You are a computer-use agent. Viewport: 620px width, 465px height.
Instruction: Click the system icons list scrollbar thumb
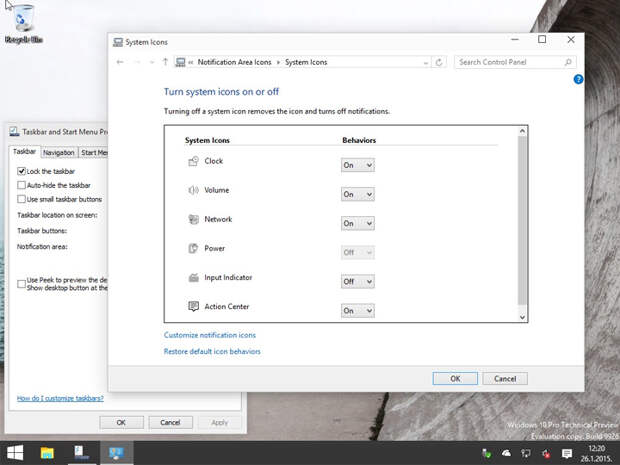point(522,220)
